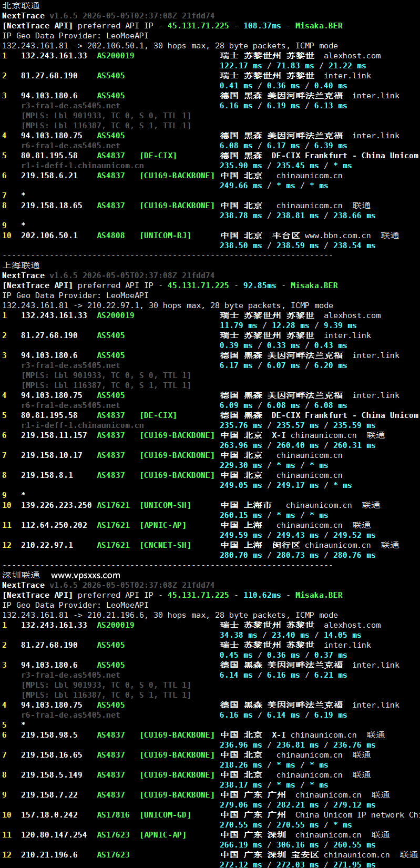420x868 pixels.
Task: Click latency 279.06 ms / 282.21 ms / 279.12 ms
Action: click(x=298, y=805)
